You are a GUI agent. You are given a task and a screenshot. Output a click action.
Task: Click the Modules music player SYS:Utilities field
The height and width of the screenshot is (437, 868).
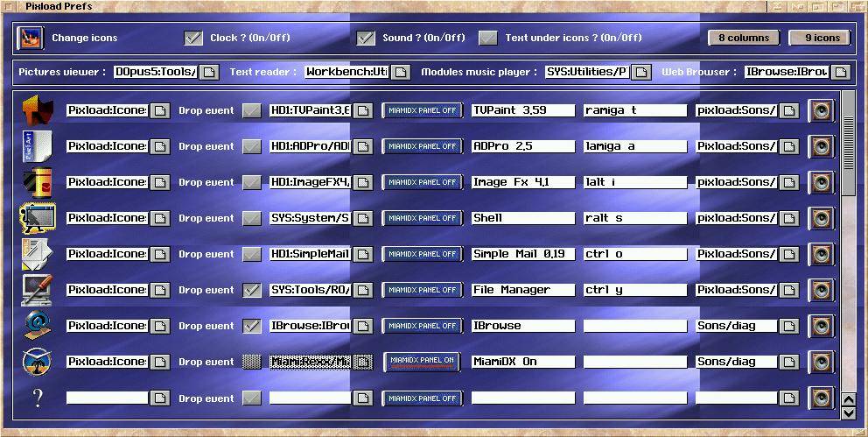pos(587,72)
